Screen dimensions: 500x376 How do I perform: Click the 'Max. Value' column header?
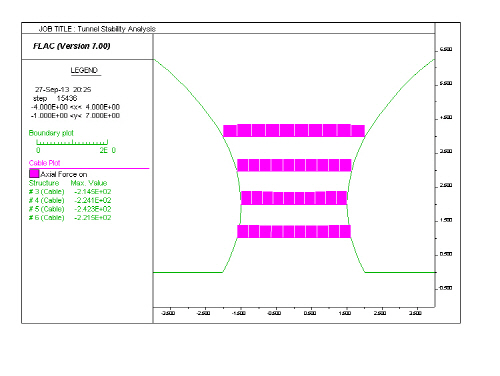click(x=89, y=183)
